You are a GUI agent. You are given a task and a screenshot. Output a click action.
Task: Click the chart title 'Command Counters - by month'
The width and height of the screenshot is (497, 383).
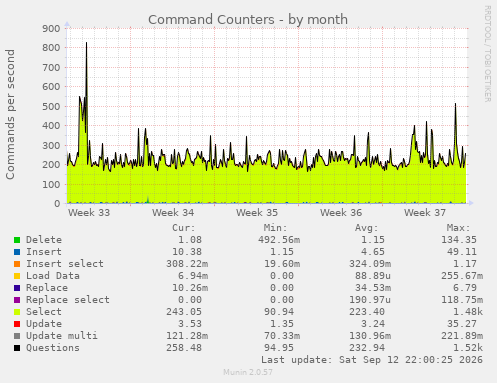point(248,20)
